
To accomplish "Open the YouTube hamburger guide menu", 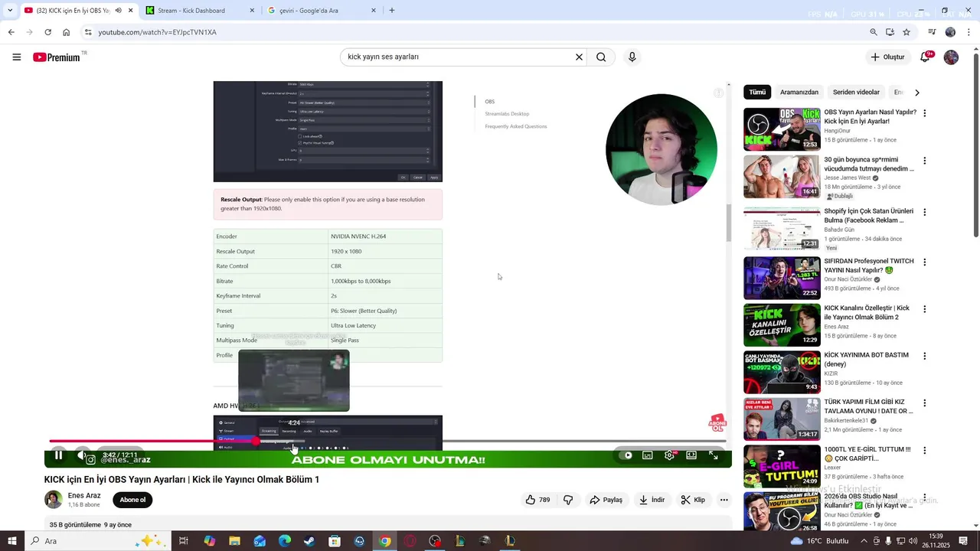I will click(x=17, y=57).
